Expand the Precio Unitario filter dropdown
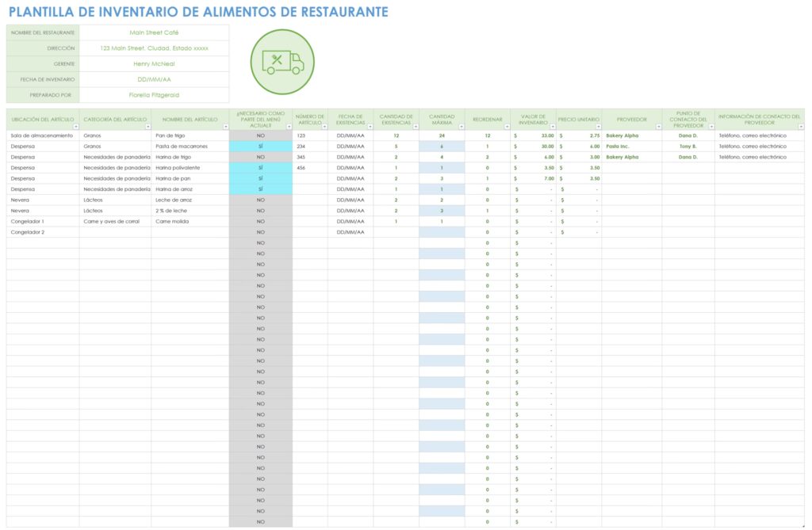The height and width of the screenshot is (530, 812). pyautogui.click(x=598, y=127)
